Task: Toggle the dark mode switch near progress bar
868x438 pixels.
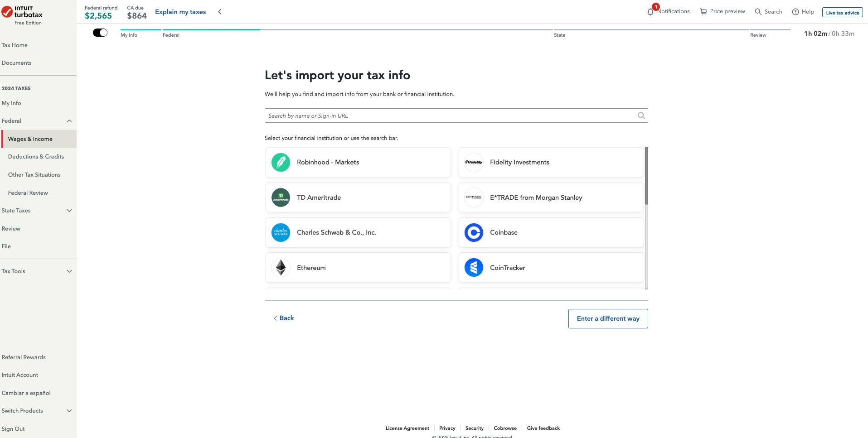Action: (x=100, y=33)
